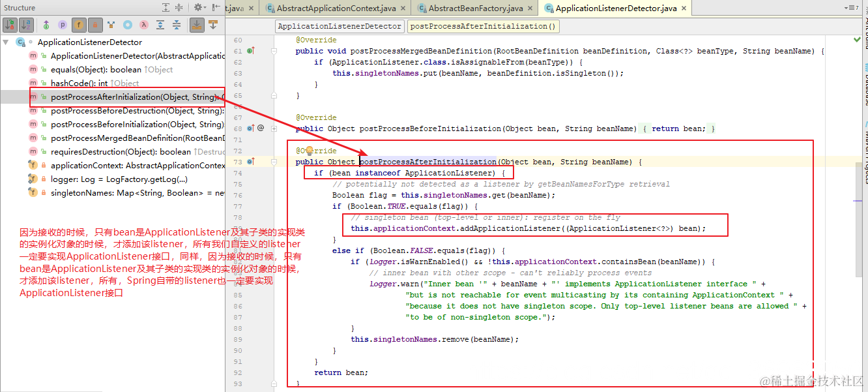The image size is (868, 392).
Task: Click Collapse All icon in Structure header
Action: pos(179,8)
